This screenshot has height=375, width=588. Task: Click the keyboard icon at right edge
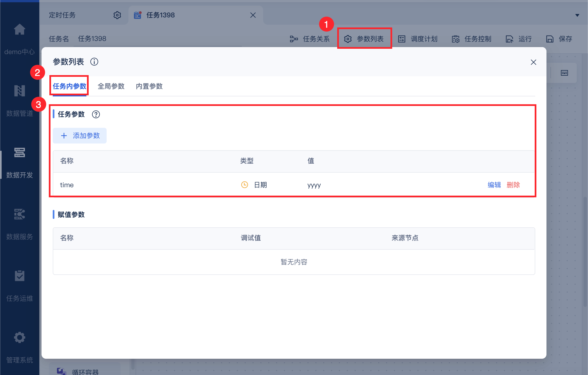click(x=564, y=73)
